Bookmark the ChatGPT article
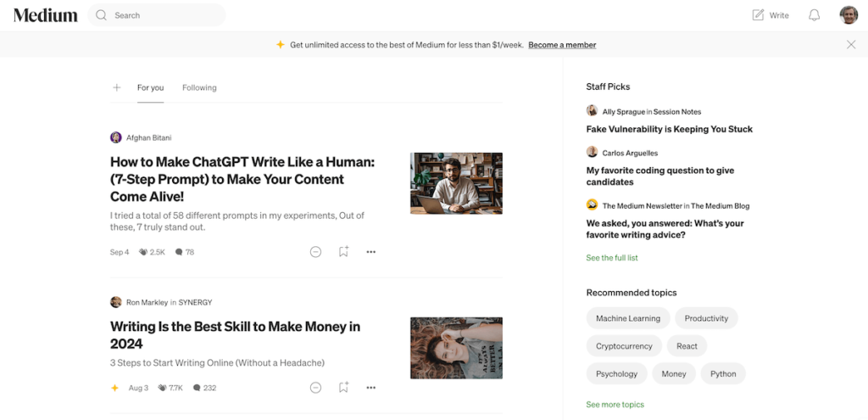The width and height of the screenshot is (868, 420). click(x=343, y=252)
